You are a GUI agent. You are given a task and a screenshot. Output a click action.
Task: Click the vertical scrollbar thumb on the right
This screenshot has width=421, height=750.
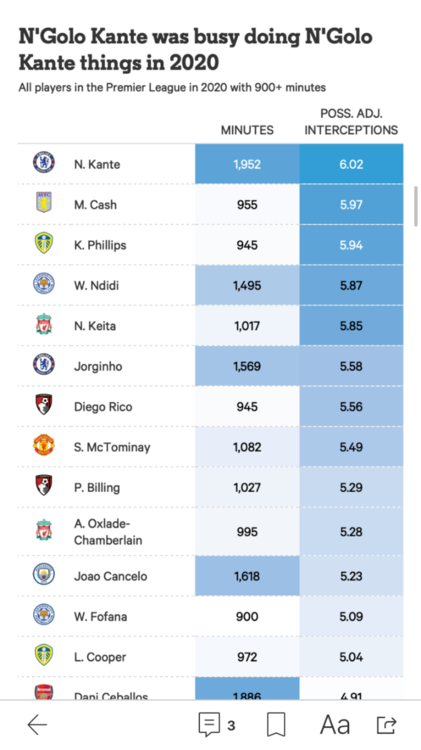415,206
